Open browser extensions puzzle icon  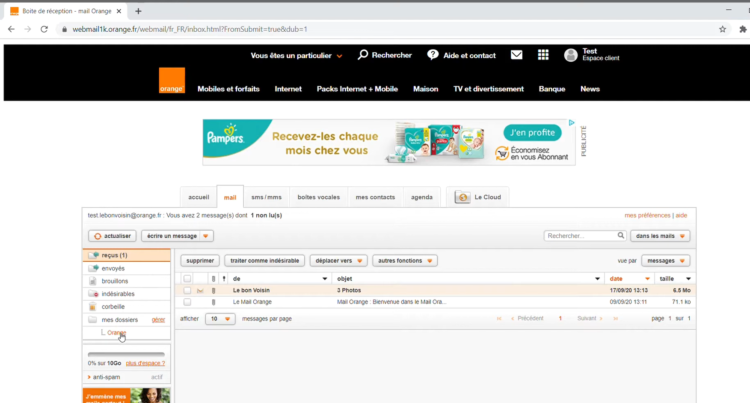[x=742, y=29]
